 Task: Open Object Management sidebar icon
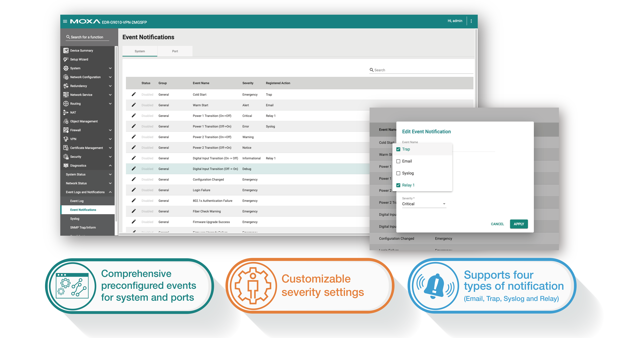pyautogui.click(x=66, y=121)
